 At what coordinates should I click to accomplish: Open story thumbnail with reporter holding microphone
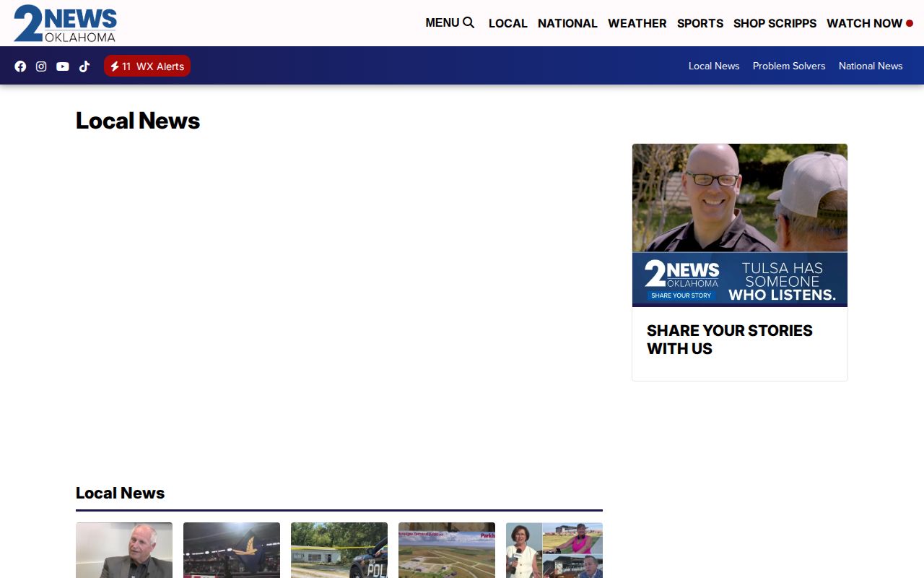click(554, 551)
